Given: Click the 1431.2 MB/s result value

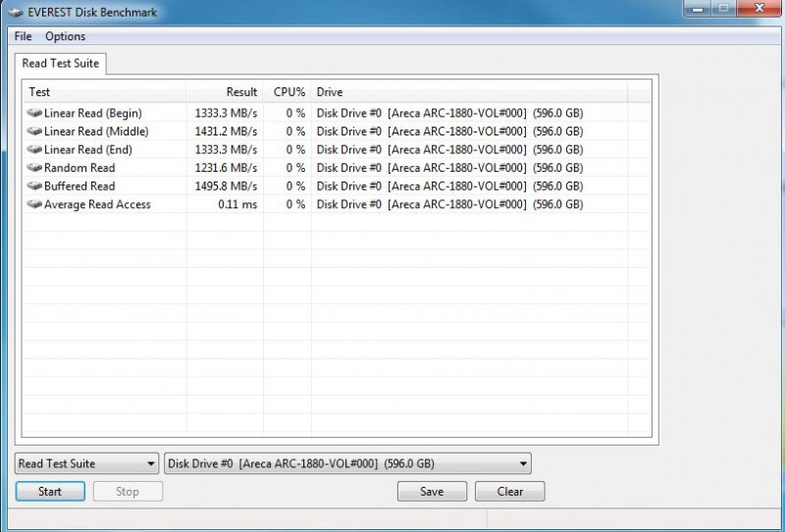Looking at the screenshot, I should pyautogui.click(x=226, y=132).
